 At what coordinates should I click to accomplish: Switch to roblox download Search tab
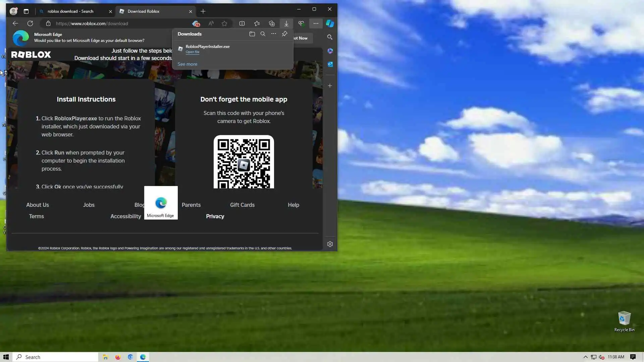tap(70, 11)
